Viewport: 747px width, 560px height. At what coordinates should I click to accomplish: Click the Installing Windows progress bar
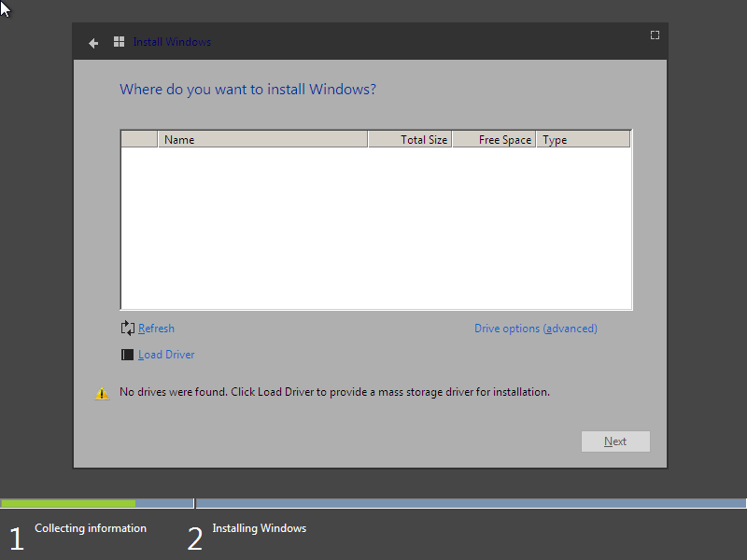(x=472, y=503)
